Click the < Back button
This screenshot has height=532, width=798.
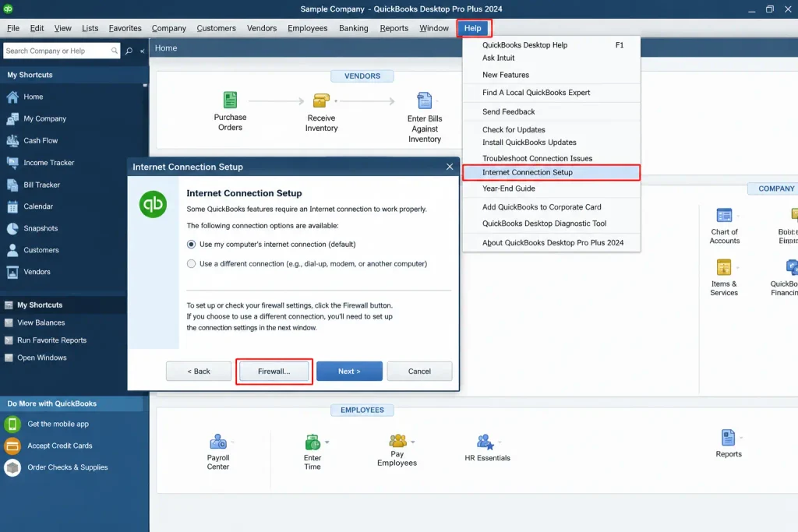coord(199,372)
